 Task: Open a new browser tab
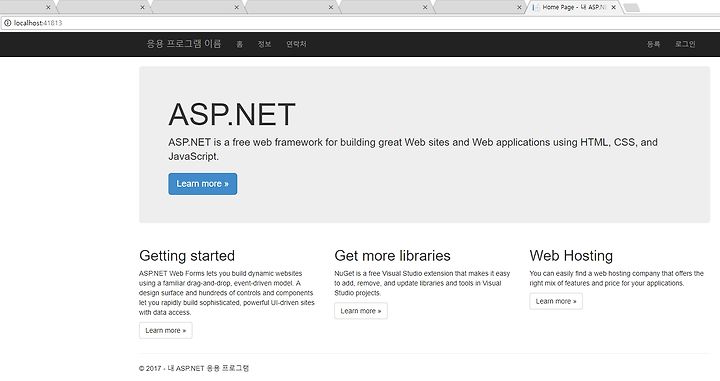click(632, 7)
